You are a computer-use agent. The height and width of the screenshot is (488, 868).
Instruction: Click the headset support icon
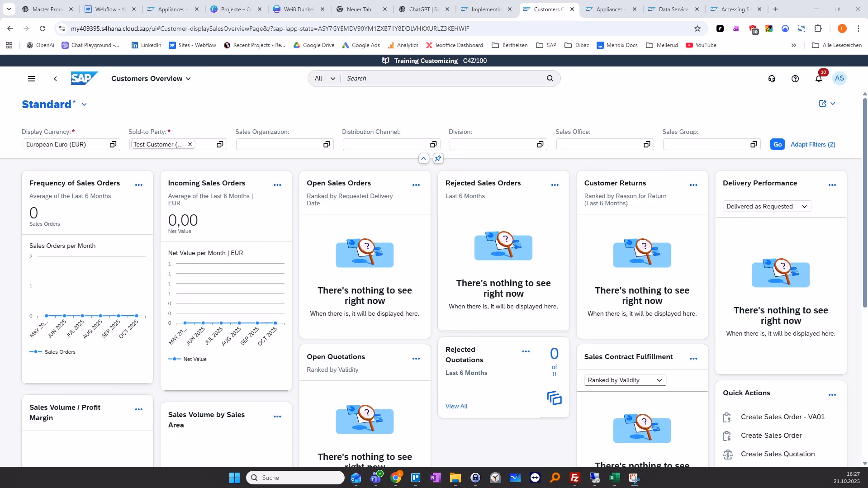pos(771,79)
